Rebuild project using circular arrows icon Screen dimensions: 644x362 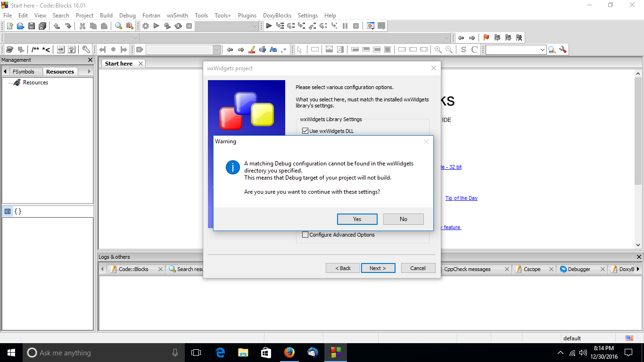[178, 26]
